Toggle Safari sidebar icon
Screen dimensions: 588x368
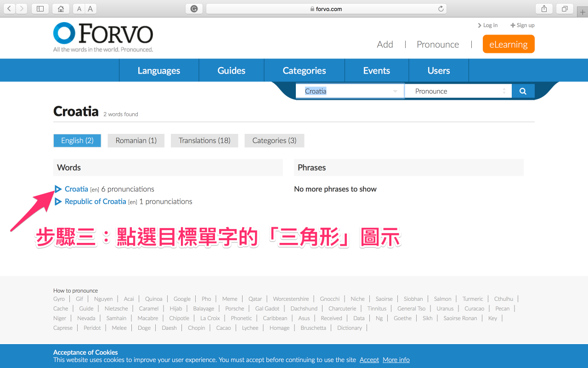click(x=40, y=9)
